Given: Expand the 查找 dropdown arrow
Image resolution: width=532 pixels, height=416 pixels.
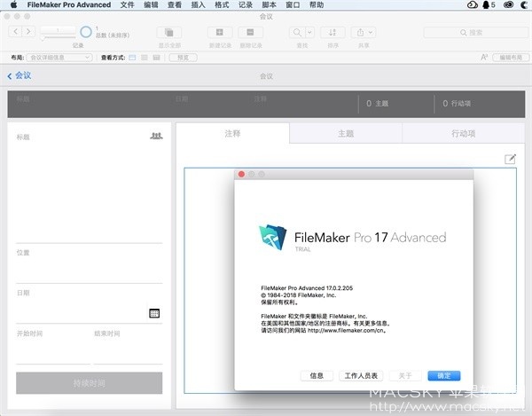Looking at the screenshot, I should coord(309,33).
